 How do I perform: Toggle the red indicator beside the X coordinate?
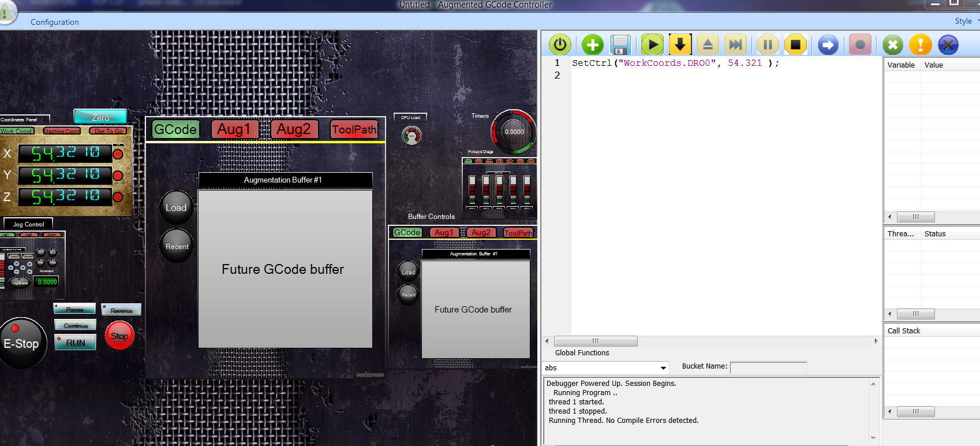click(x=118, y=154)
